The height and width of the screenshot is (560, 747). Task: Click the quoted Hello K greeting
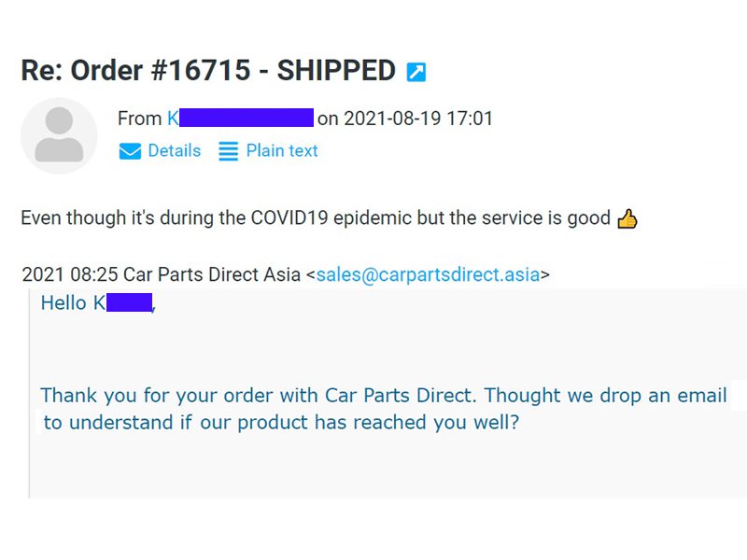pos(98,302)
